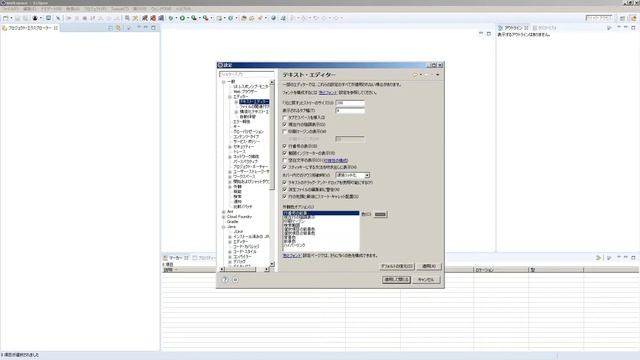This screenshot has height=360, width=640.
Task: Click the undo history size field
Action: point(350,103)
